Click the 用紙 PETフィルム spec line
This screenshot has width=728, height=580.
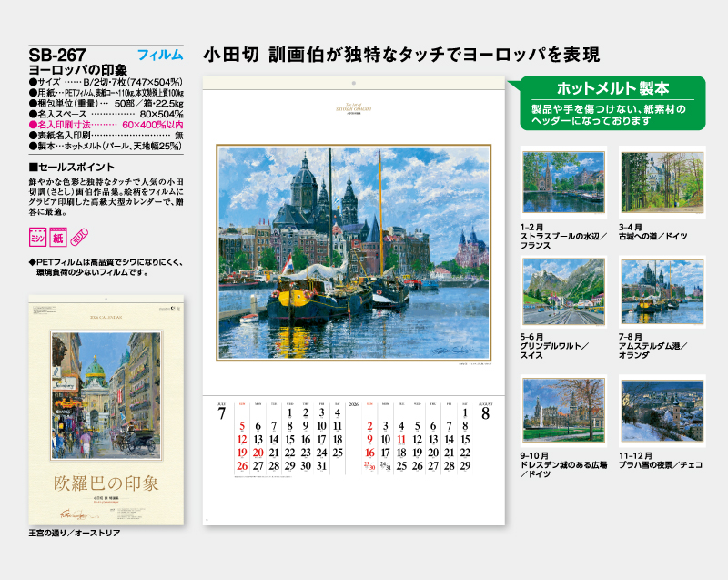coord(106,93)
